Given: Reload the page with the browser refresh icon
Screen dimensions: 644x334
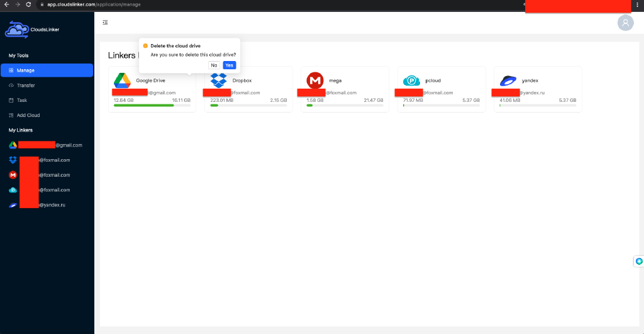Looking at the screenshot, I should 28,4.
